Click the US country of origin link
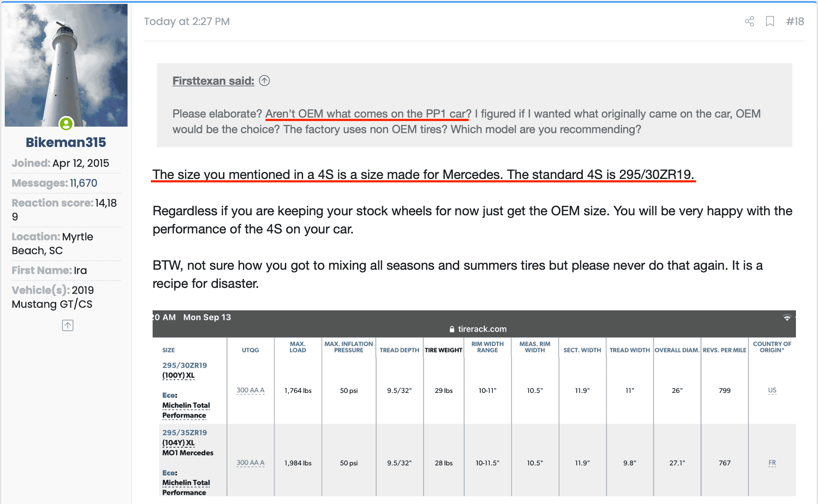 pos(772,390)
